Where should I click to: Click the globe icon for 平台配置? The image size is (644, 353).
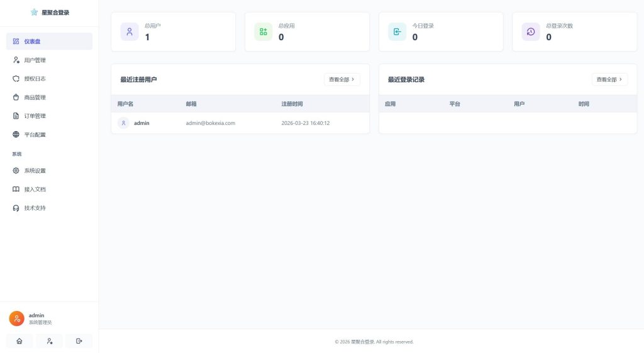click(x=16, y=134)
